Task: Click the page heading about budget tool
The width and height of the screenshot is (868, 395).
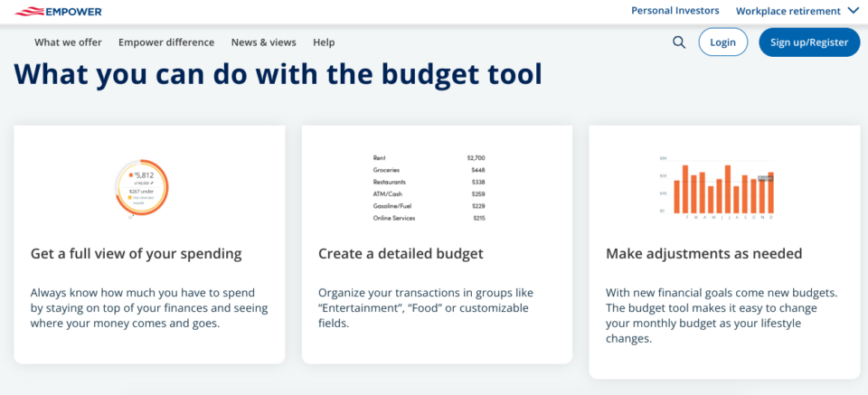Action: click(x=278, y=75)
